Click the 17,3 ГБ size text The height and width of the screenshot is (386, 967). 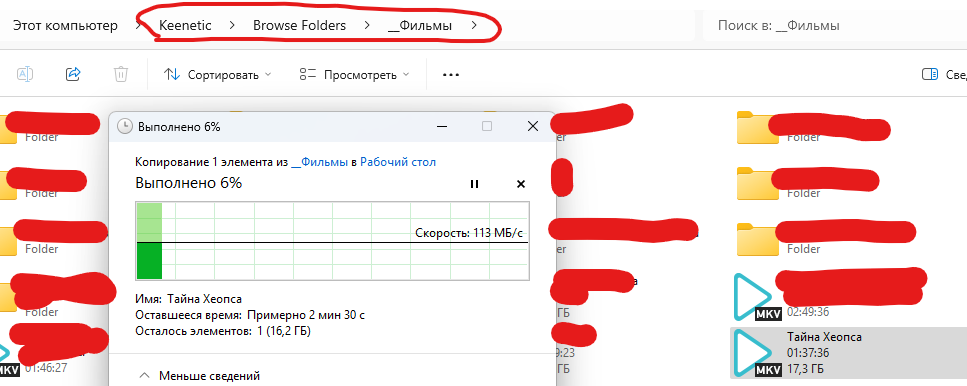pos(805,369)
